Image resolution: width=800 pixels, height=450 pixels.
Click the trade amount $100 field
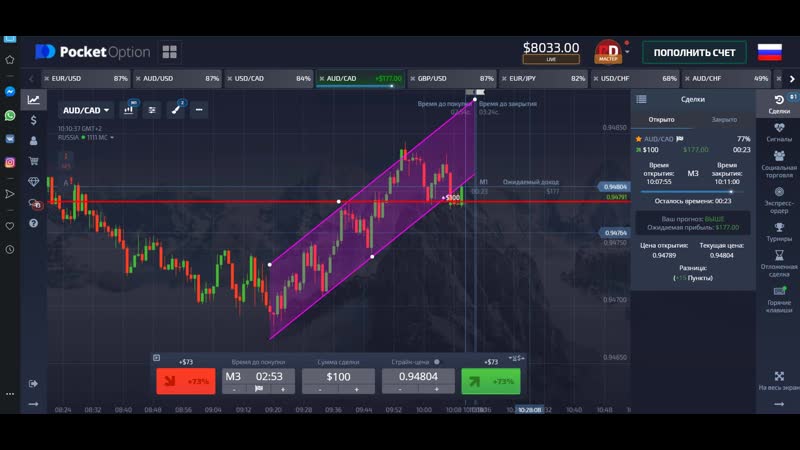point(338,377)
